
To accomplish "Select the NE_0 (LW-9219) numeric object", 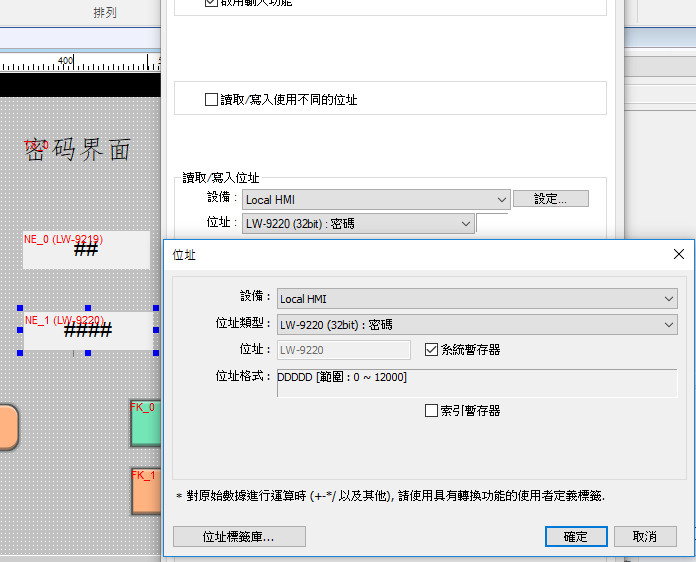I will point(86,250).
